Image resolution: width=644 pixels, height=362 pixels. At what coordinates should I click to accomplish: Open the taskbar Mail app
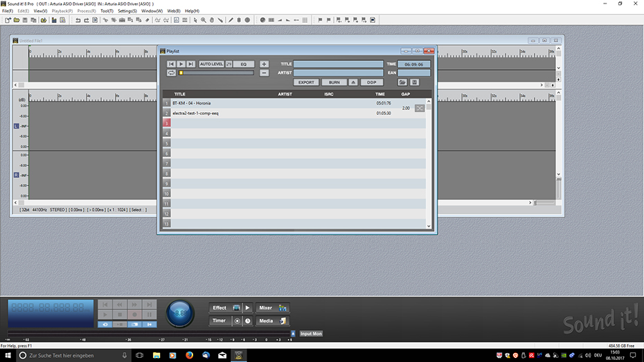(x=222, y=356)
